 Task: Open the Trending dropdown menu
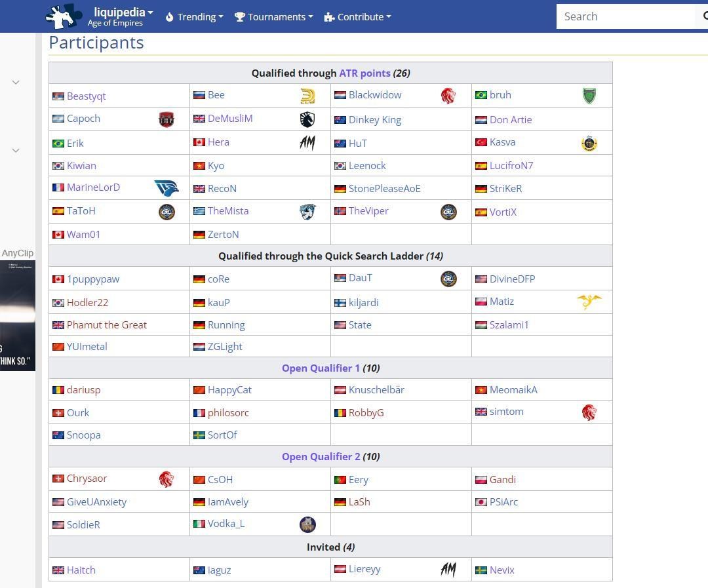[195, 16]
